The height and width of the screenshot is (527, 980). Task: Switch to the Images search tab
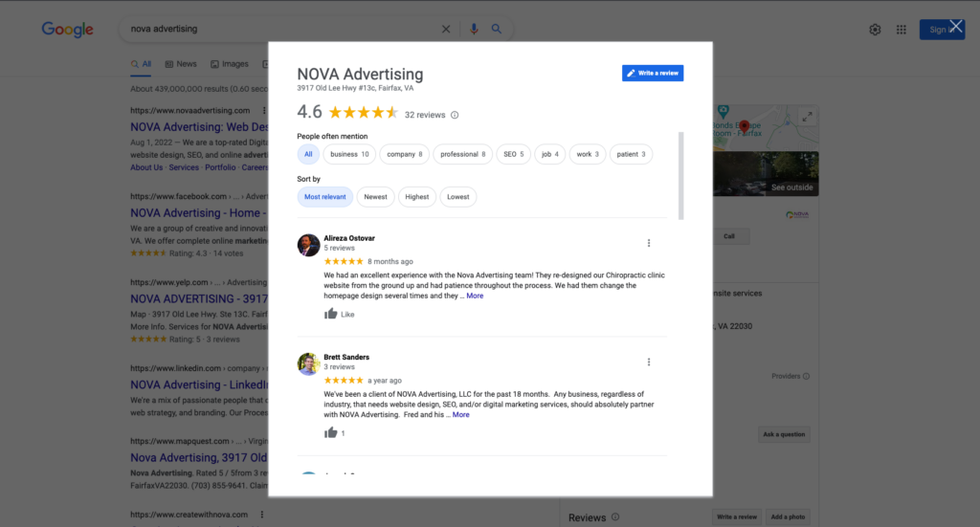coord(230,64)
